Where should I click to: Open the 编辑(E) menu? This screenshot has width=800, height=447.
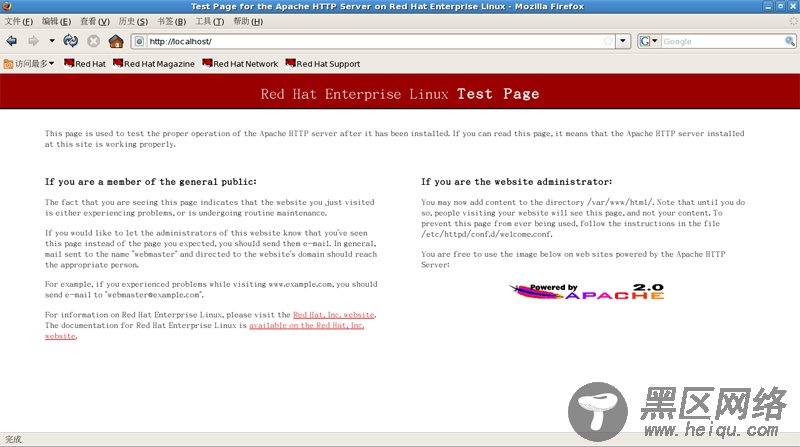(x=57, y=21)
